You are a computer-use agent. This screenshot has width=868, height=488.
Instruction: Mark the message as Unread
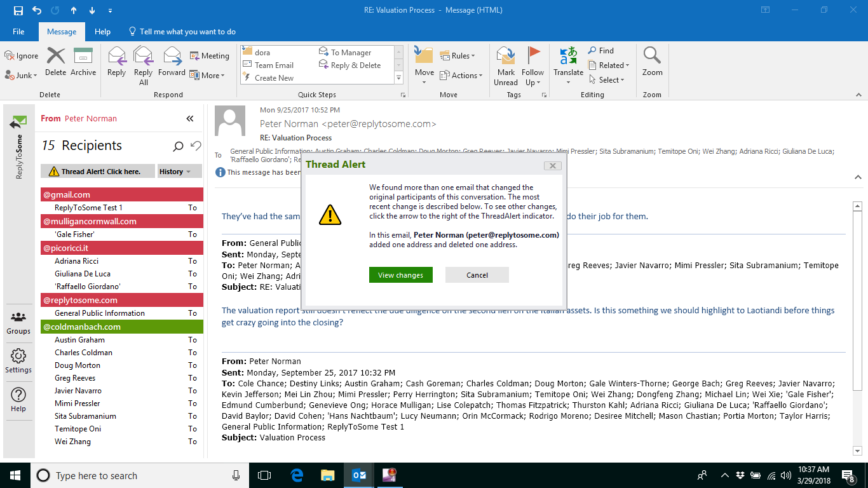(x=506, y=66)
